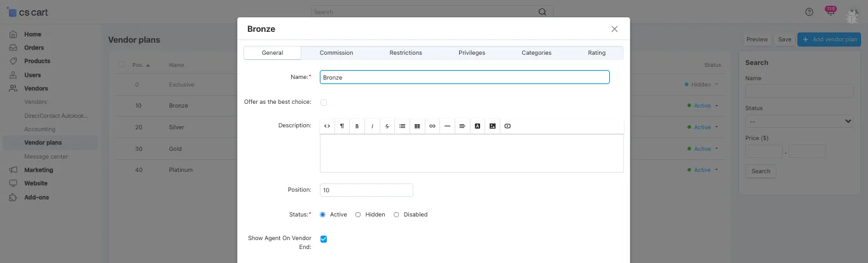Open notifications bell with 315 badge
This screenshot has height=263, width=868.
[x=830, y=11]
